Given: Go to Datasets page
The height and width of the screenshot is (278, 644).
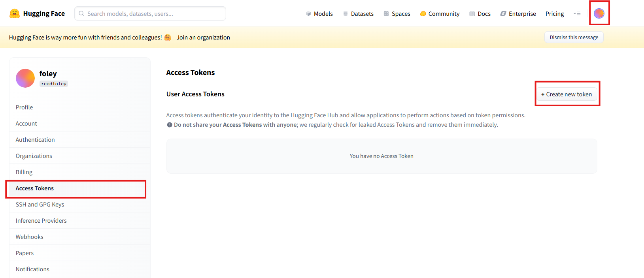Looking at the screenshot, I should point(358,13).
